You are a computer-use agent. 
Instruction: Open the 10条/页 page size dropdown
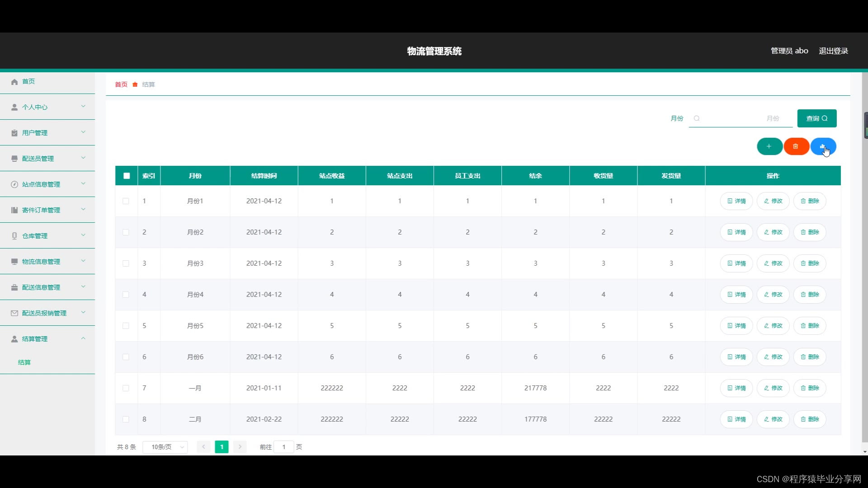pyautogui.click(x=165, y=447)
